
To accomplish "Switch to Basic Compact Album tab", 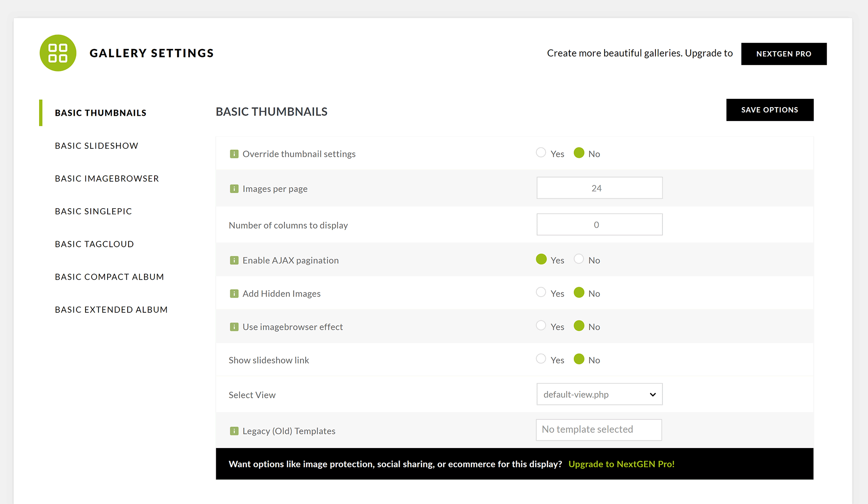I will [109, 277].
